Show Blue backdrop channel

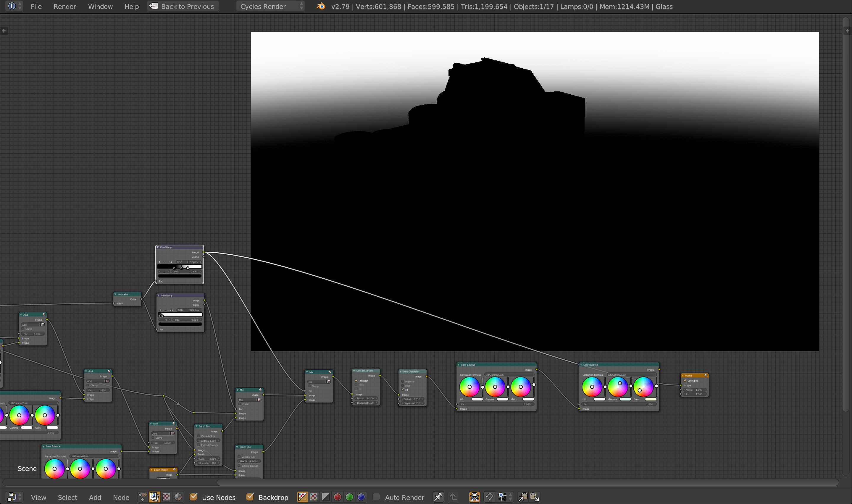(361, 497)
